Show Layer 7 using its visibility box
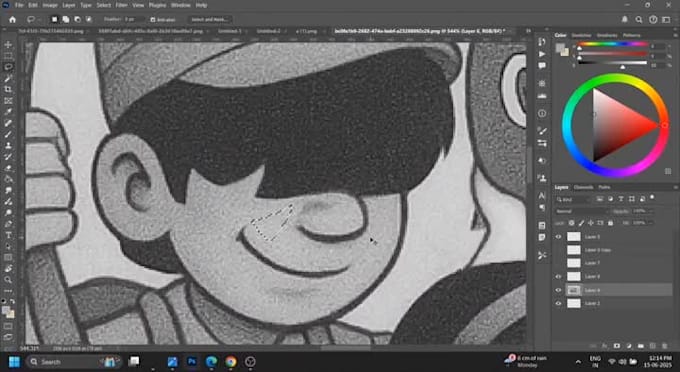Screen dimensions: 680x372 559,263
